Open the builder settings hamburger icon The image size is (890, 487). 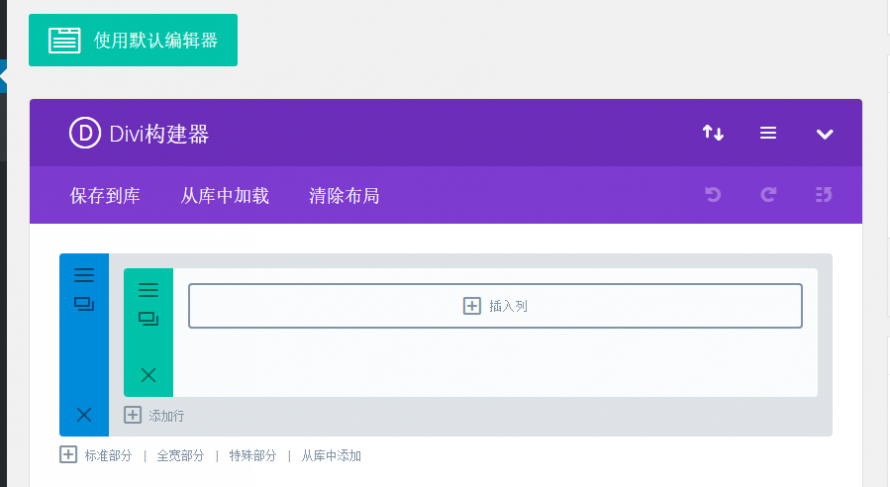click(768, 133)
